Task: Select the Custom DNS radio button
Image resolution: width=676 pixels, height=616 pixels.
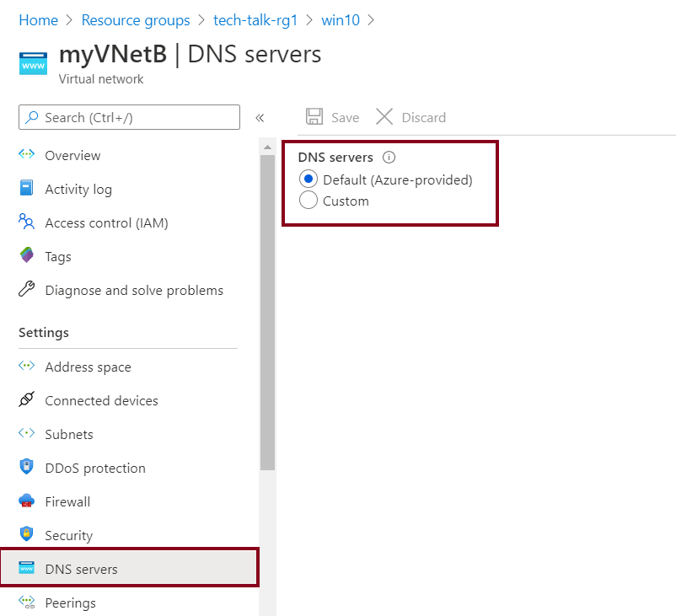Action: point(308,201)
